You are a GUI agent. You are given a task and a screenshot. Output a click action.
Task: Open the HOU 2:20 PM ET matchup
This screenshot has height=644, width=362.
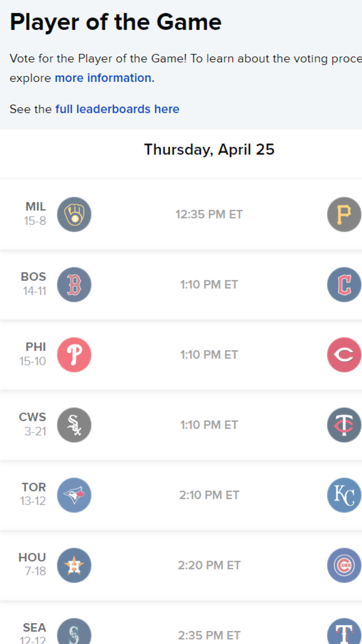181,565
